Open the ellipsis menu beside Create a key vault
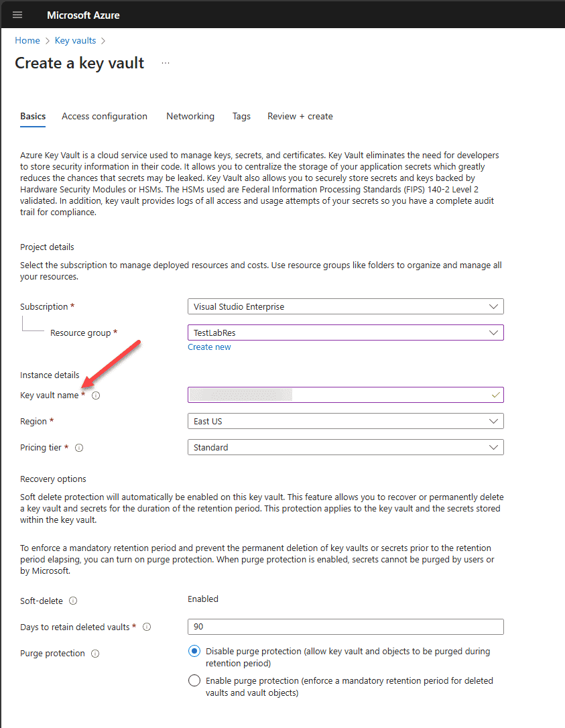Viewport: 565px width, 728px height. [166, 63]
